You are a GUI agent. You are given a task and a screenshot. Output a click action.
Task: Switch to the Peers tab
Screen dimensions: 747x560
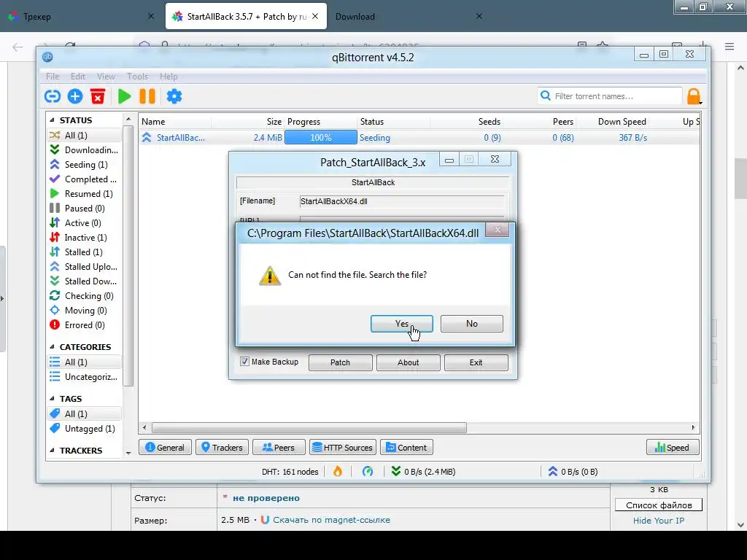point(279,447)
